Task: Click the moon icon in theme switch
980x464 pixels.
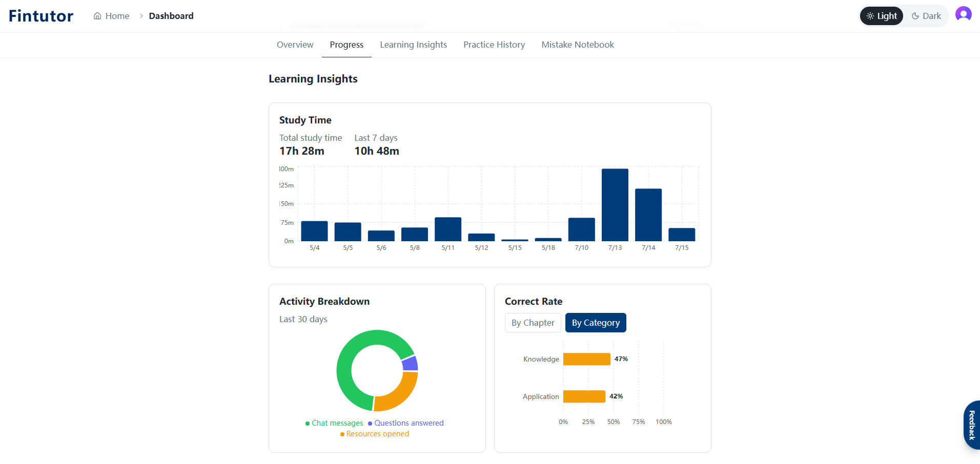Action: (x=915, y=16)
